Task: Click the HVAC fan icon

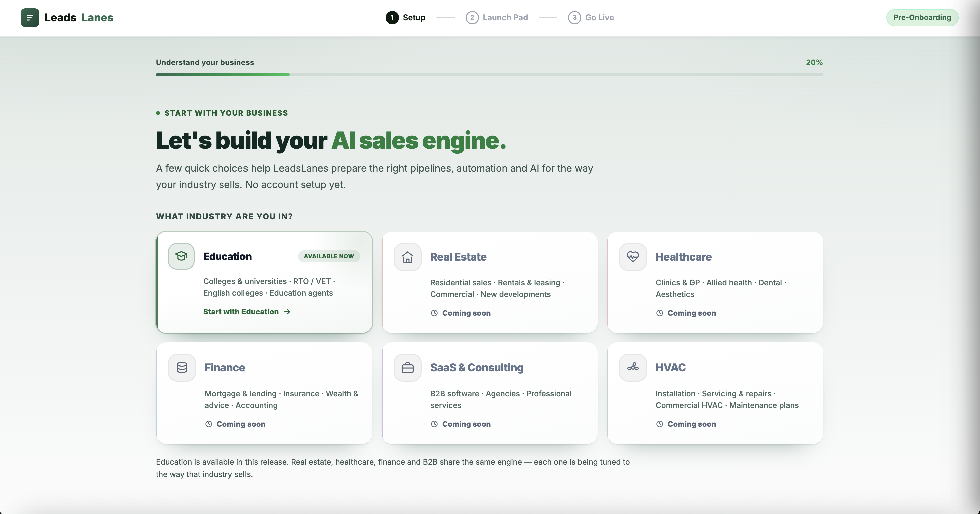Action: point(633,368)
